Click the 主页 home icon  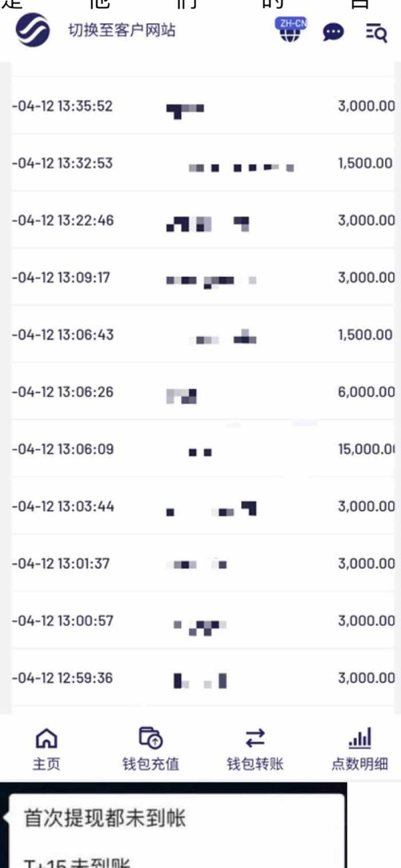[x=46, y=738]
